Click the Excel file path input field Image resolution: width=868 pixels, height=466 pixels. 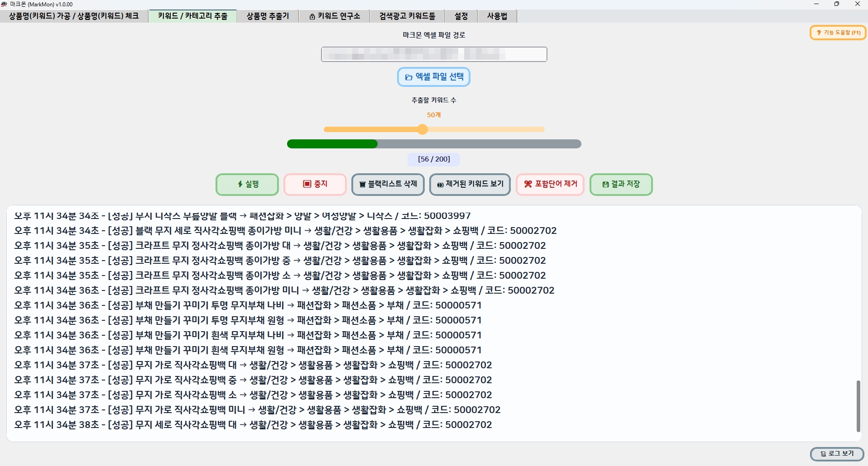click(x=433, y=54)
